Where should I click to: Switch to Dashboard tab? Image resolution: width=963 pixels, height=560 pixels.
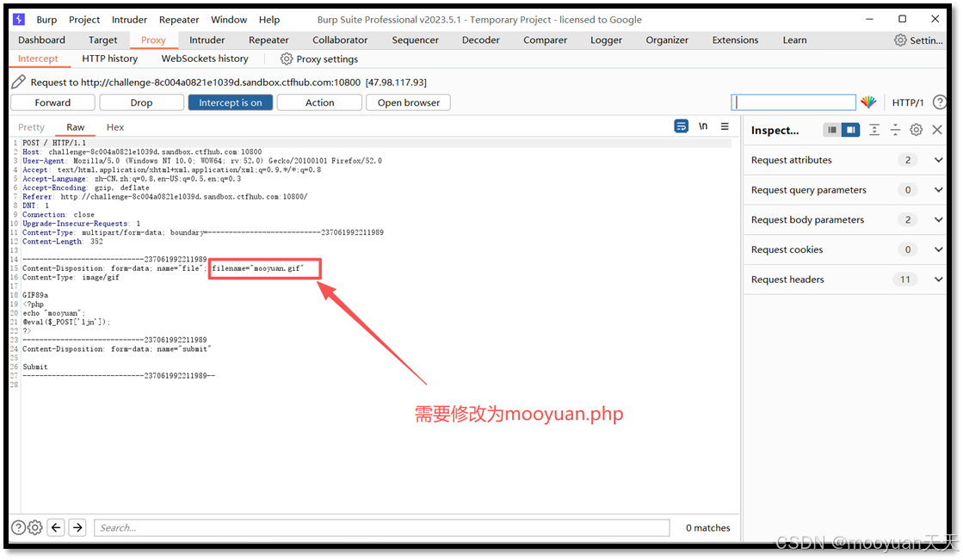pos(42,40)
